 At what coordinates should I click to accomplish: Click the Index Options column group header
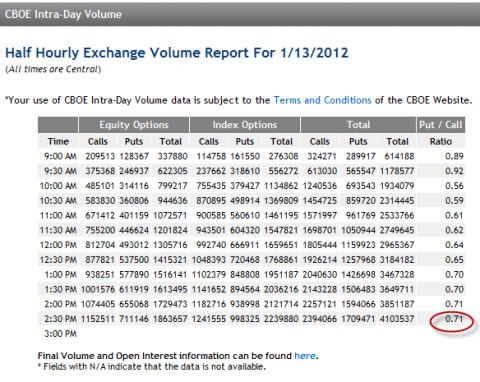click(245, 125)
